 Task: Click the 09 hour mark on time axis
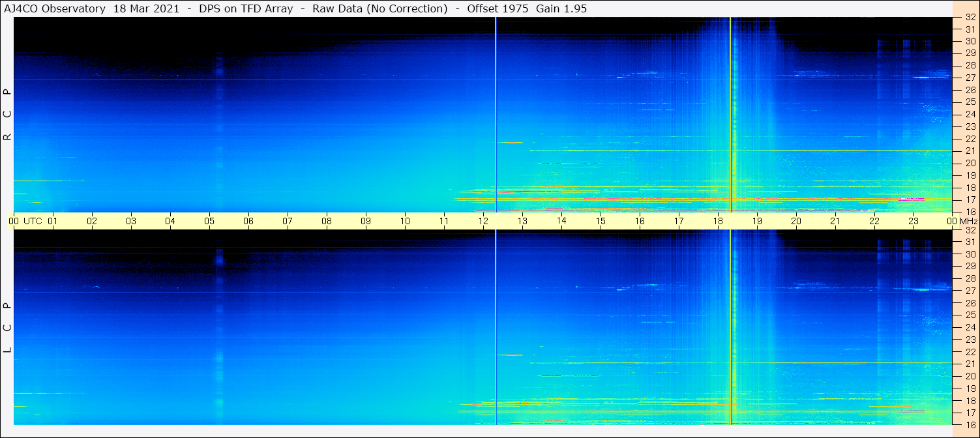[x=366, y=222]
